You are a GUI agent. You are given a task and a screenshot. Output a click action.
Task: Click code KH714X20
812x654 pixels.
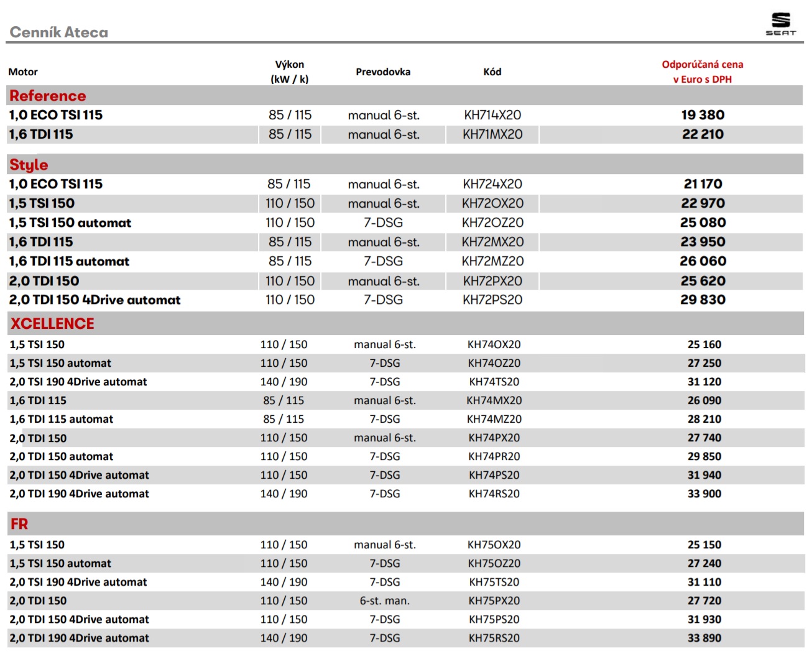pos(492,115)
